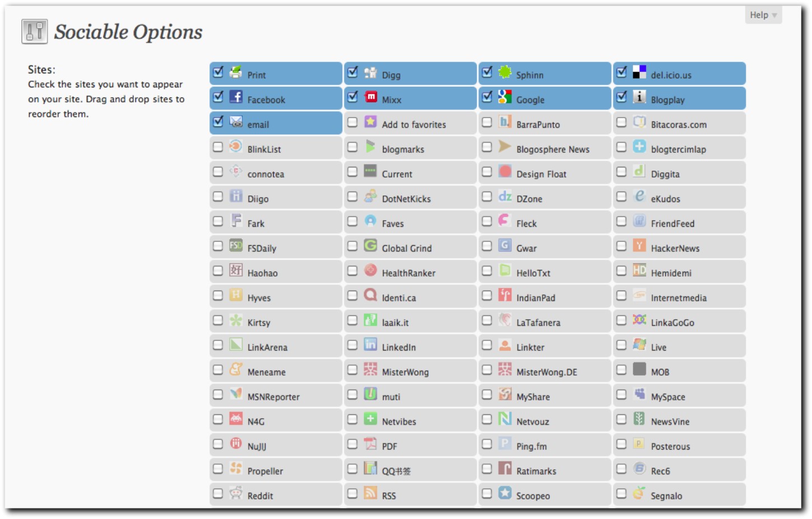Check the NewsVine checkbox
This screenshot has height=519, width=812.
pyautogui.click(x=621, y=419)
